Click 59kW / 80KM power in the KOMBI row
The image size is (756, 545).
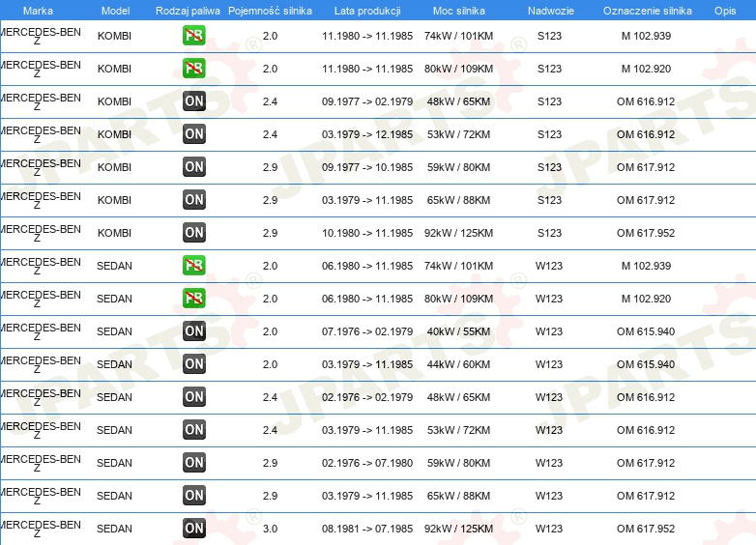coord(458,167)
